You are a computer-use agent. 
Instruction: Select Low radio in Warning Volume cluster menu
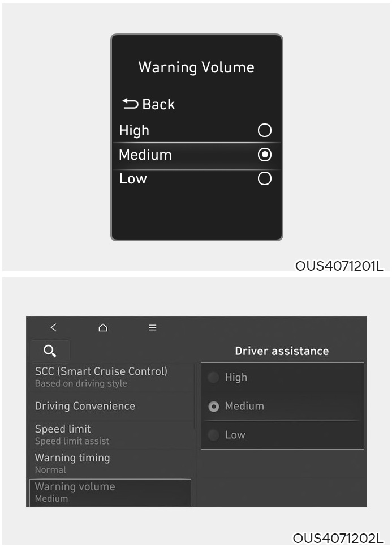pos(265,178)
